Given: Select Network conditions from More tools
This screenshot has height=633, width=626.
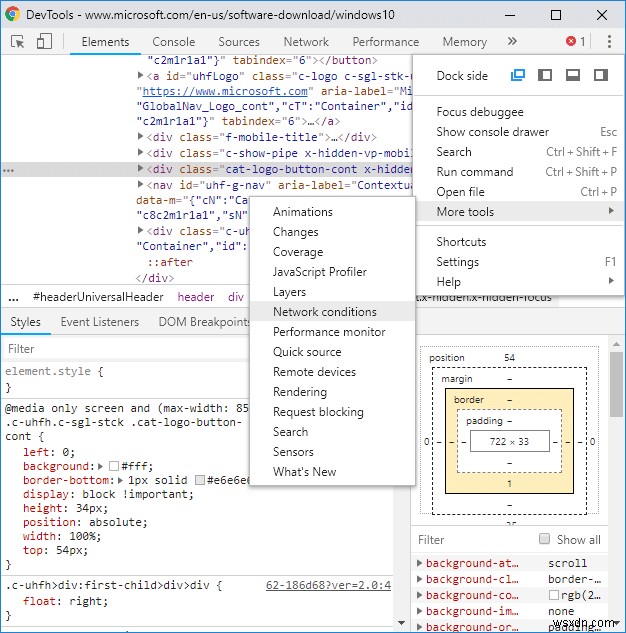Looking at the screenshot, I should [x=325, y=312].
